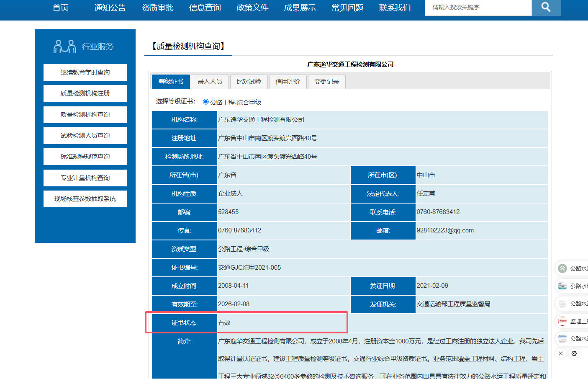This screenshot has width=588, height=379.
Task: Open the floating panel gear settings
Action: pyautogui.click(x=574, y=353)
